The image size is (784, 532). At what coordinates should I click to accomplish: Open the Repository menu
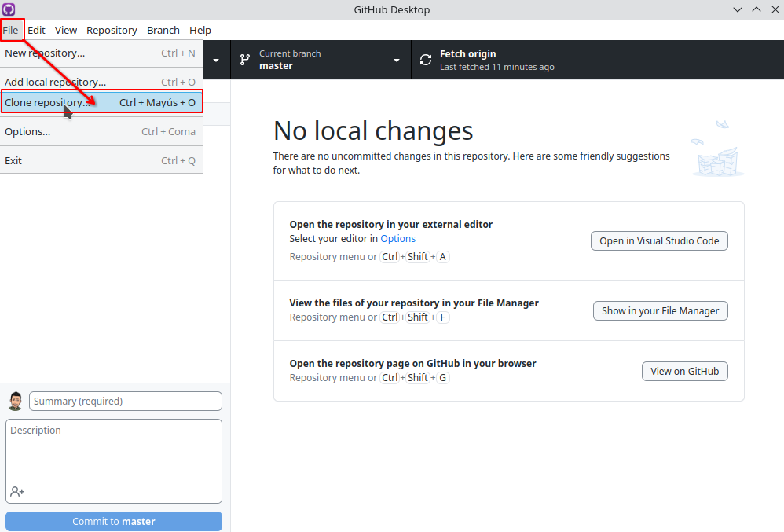[x=112, y=30]
